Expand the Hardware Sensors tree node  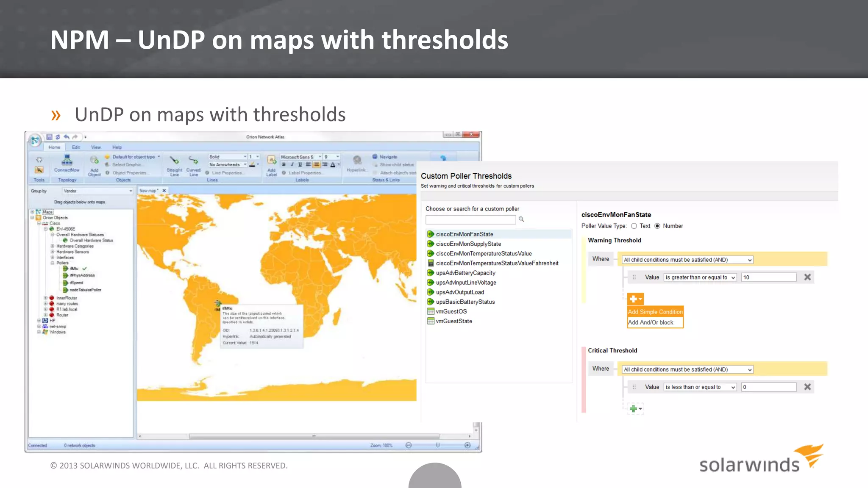click(53, 252)
